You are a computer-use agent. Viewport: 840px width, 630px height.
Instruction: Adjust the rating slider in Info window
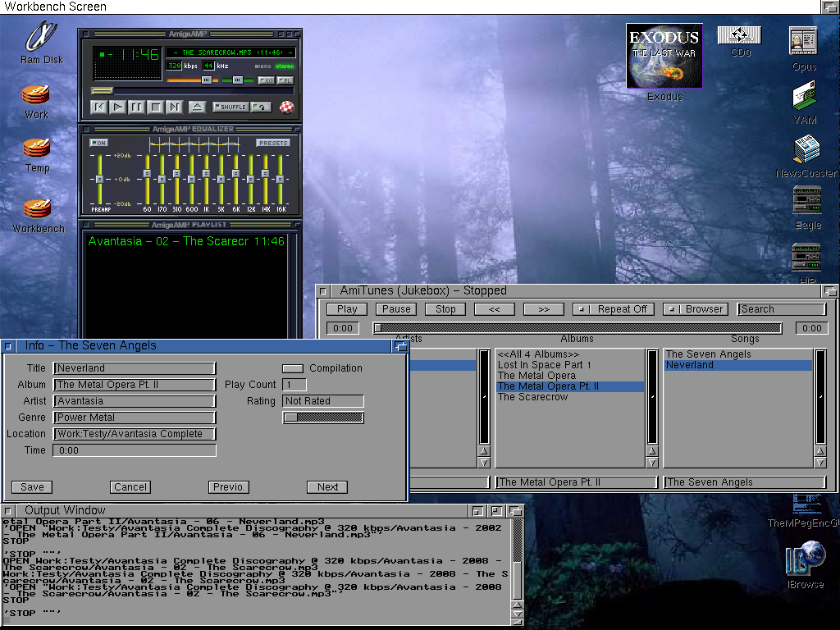[323, 418]
